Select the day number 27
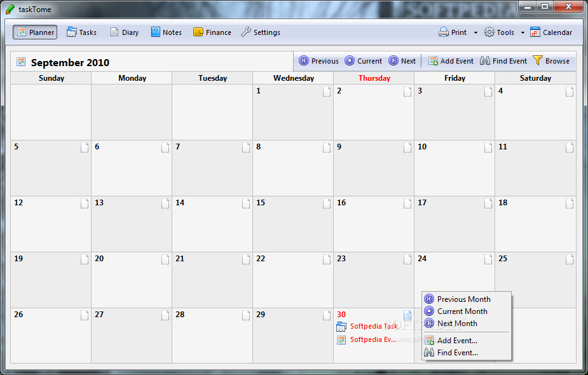 click(x=99, y=314)
